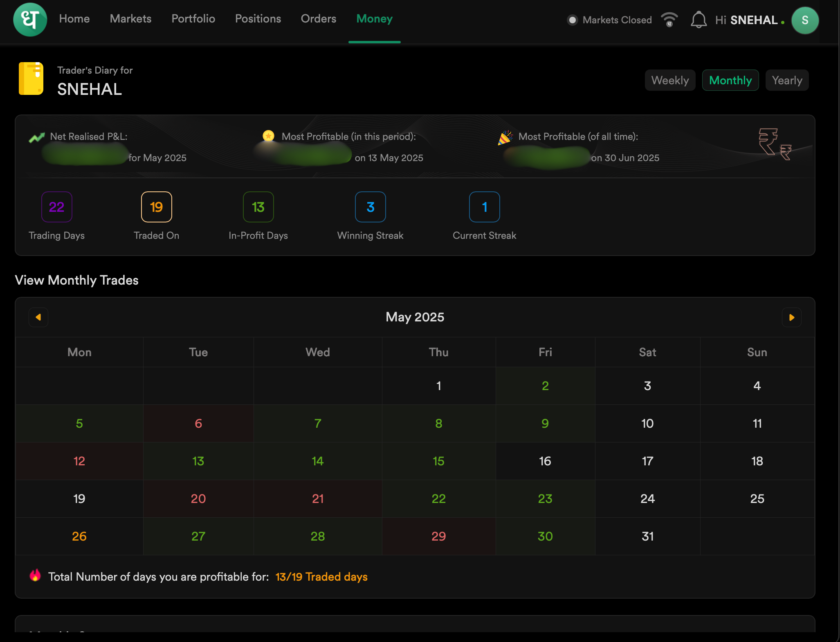Open the Portfolio tab

click(193, 19)
